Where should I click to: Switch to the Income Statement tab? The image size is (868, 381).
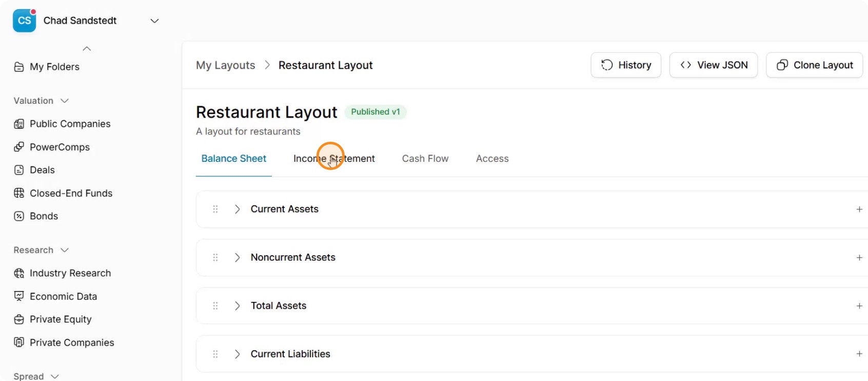click(x=334, y=159)
